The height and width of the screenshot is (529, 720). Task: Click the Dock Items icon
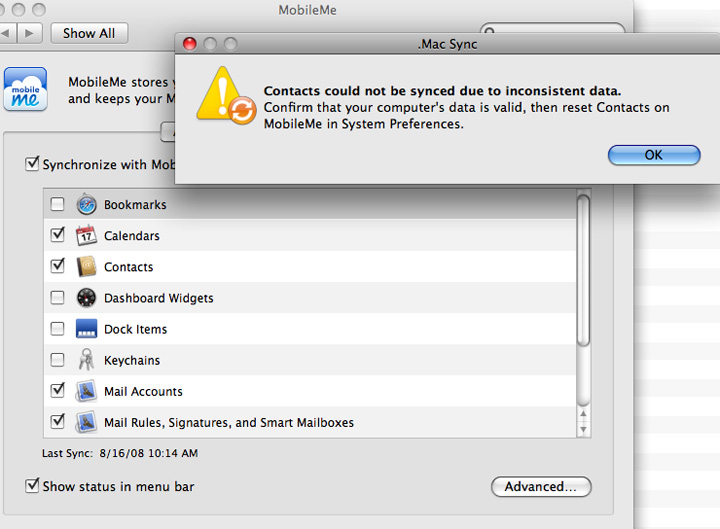coord(86,329)
